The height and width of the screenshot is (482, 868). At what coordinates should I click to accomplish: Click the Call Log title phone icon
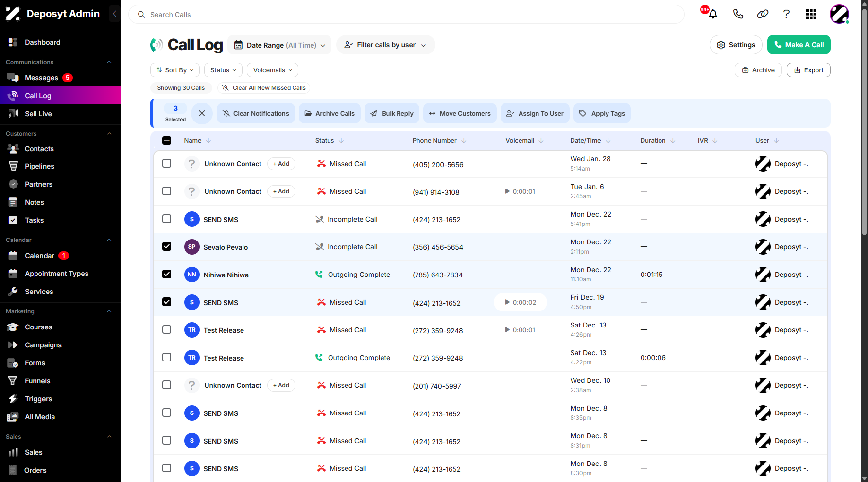pyautogui.click(x=156, y=45)
